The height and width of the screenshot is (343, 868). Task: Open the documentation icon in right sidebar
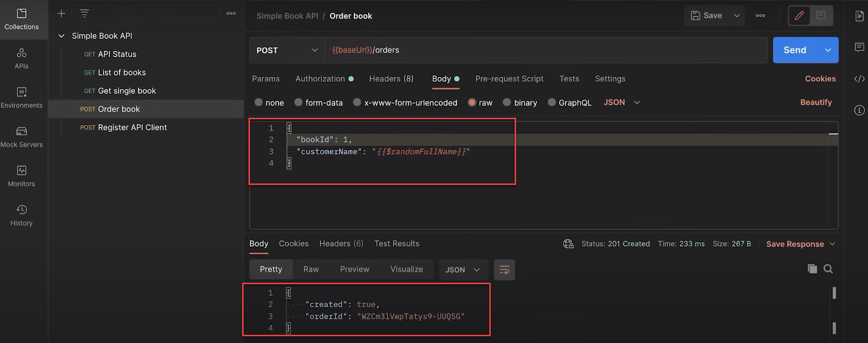coord(859,16)
